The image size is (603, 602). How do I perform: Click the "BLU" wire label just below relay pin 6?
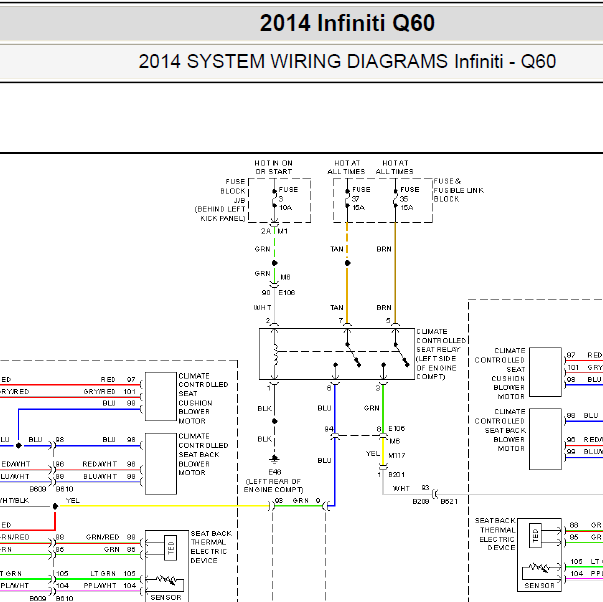click(324, 408)
